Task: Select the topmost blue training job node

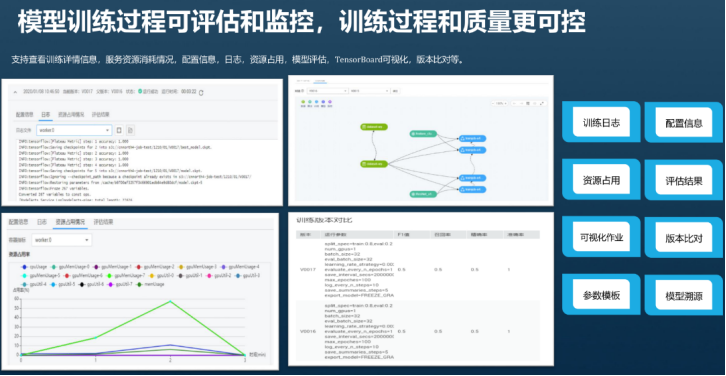Action: [x=472, y=138]
